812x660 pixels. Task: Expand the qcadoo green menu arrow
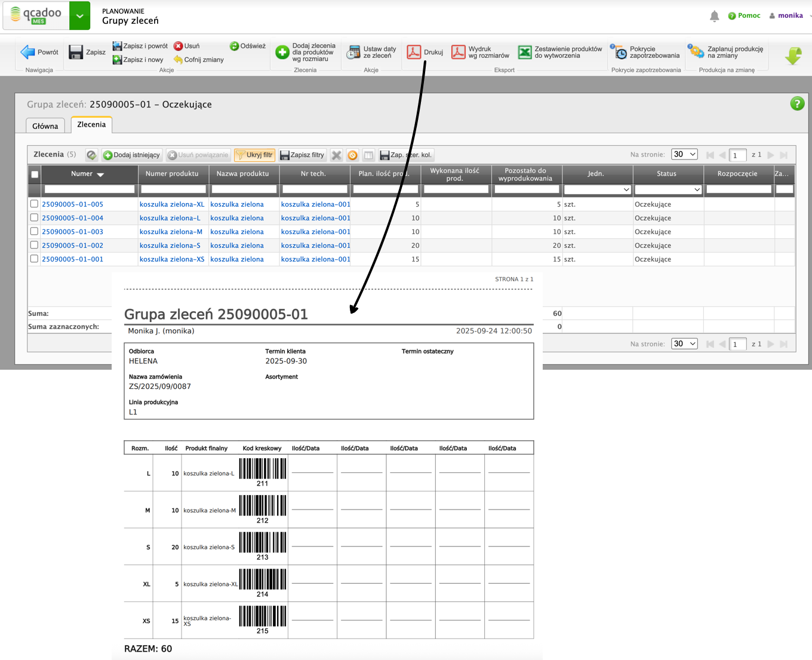[x=79, y=16]
